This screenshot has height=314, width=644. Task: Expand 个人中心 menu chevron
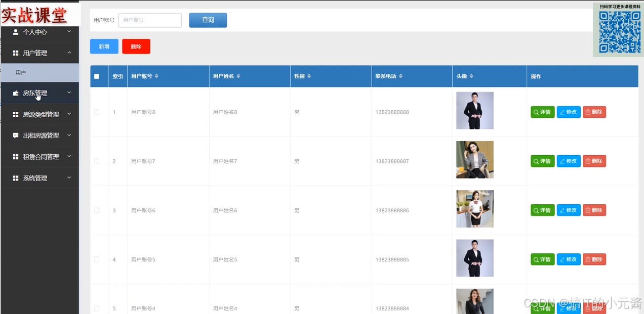tap(69, 32)
